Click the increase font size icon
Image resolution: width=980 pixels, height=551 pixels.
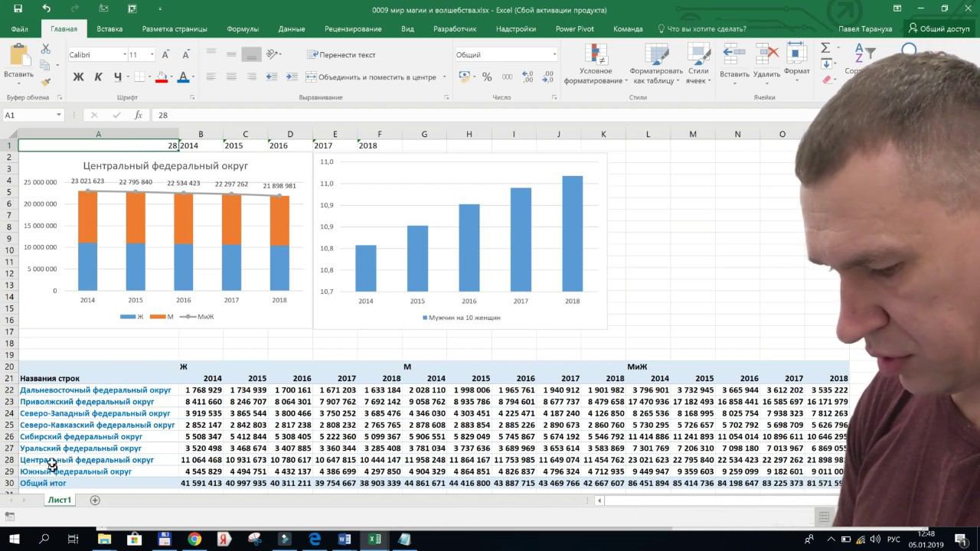pyautogui.click(x=167, y=55)
